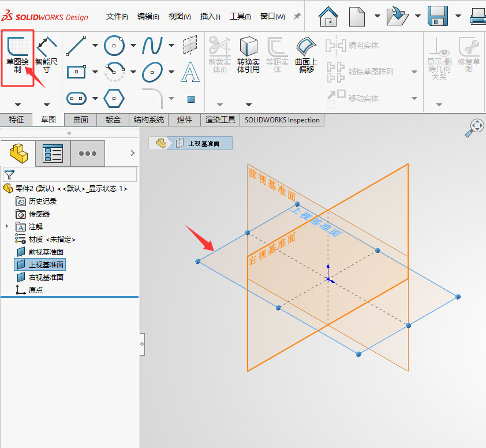Viewport: 486px width, 448px height.
Task: Open the Slot tool dropdown arrow
Action: coord(95,99)
